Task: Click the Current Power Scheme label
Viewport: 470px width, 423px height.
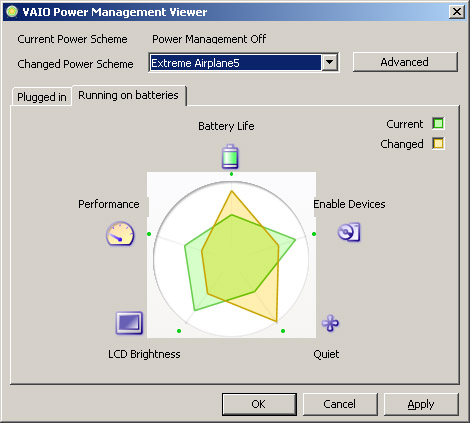Action: coord(72,39)
